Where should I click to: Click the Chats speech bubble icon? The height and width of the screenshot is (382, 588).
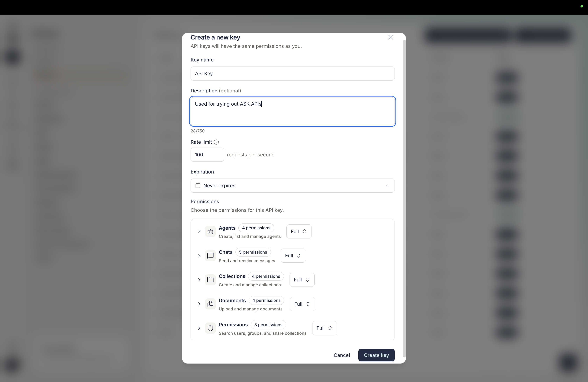(210, 256)
